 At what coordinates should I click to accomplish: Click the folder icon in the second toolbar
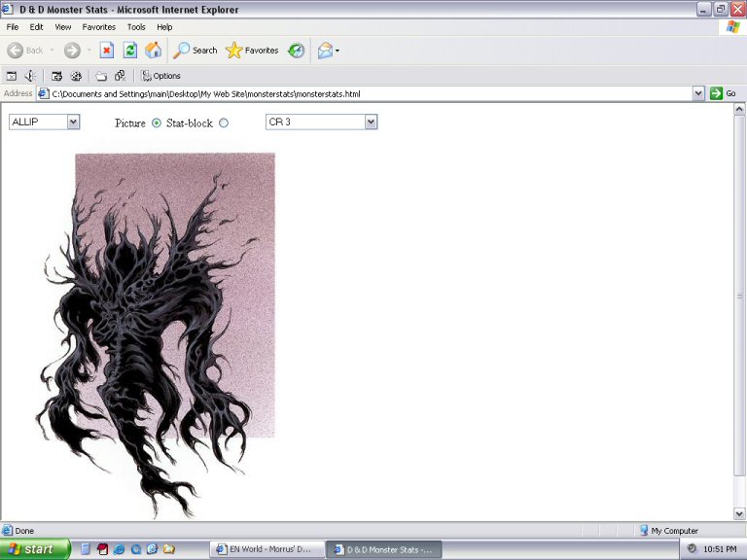(101, 76)
